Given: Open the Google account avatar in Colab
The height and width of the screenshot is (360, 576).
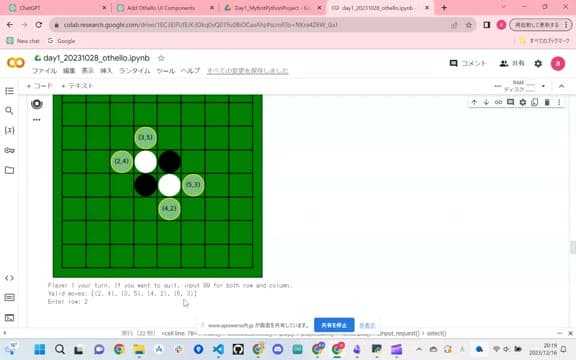Looking at the screenshot, I should [x=558, y=64].
